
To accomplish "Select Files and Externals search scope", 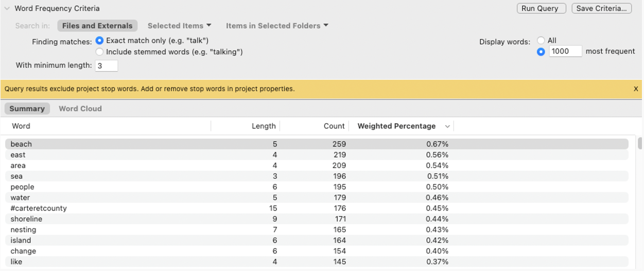I will click(97, 26).
